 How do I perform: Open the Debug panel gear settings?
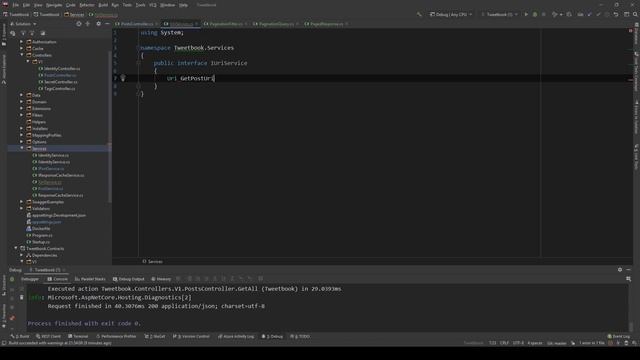620,270
